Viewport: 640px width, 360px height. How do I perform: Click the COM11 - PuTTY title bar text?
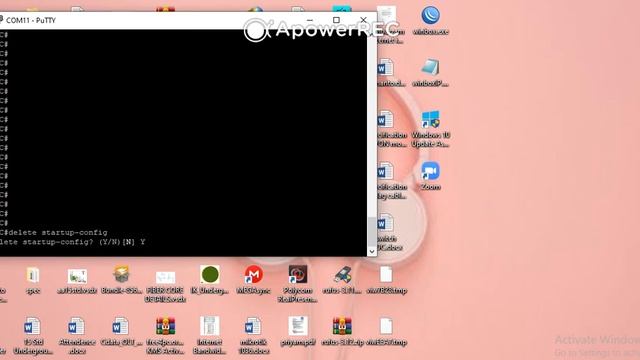click(x=31, y=20)
